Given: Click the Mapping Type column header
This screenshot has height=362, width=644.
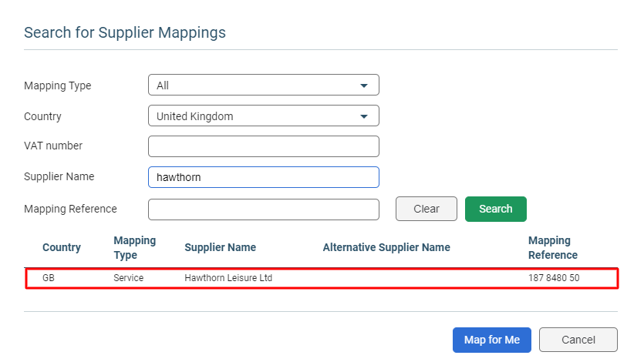Looking at the screenshot, I should [x=135, y=247].
